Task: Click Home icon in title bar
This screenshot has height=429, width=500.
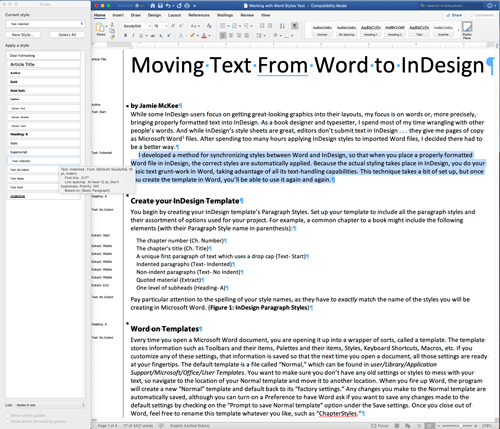Action: tap(153, 6)
